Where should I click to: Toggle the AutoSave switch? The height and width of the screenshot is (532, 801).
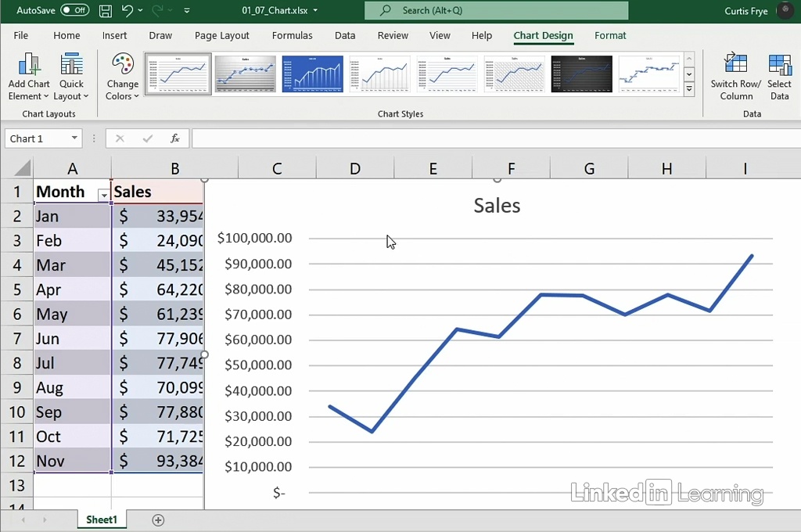74,11
